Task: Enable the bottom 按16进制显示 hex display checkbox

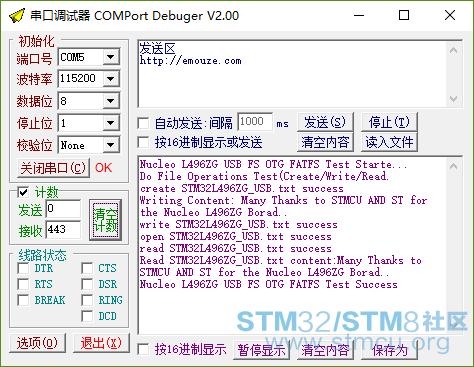Action: tap(143, 350)
